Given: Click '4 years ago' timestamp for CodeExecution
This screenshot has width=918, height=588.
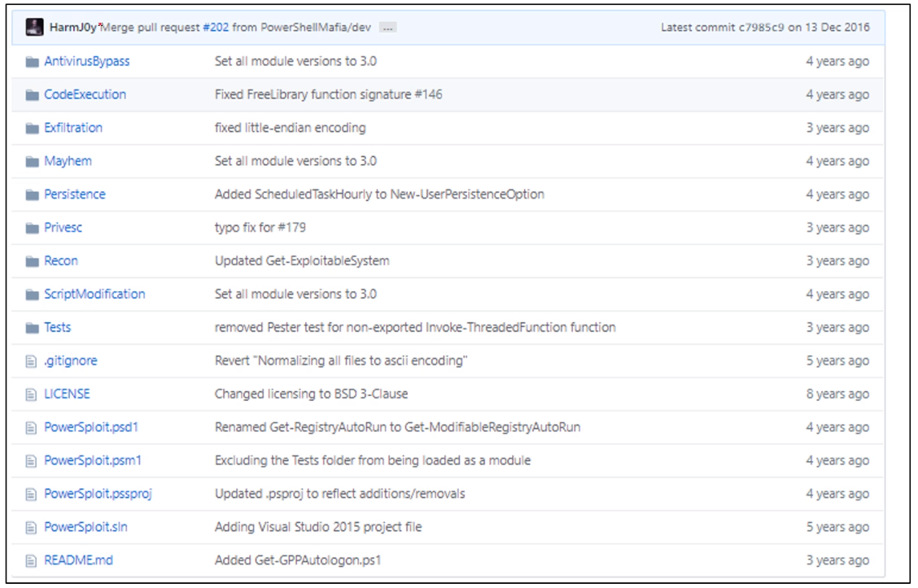Looking at the screenshot, I should tap(837, 95).
